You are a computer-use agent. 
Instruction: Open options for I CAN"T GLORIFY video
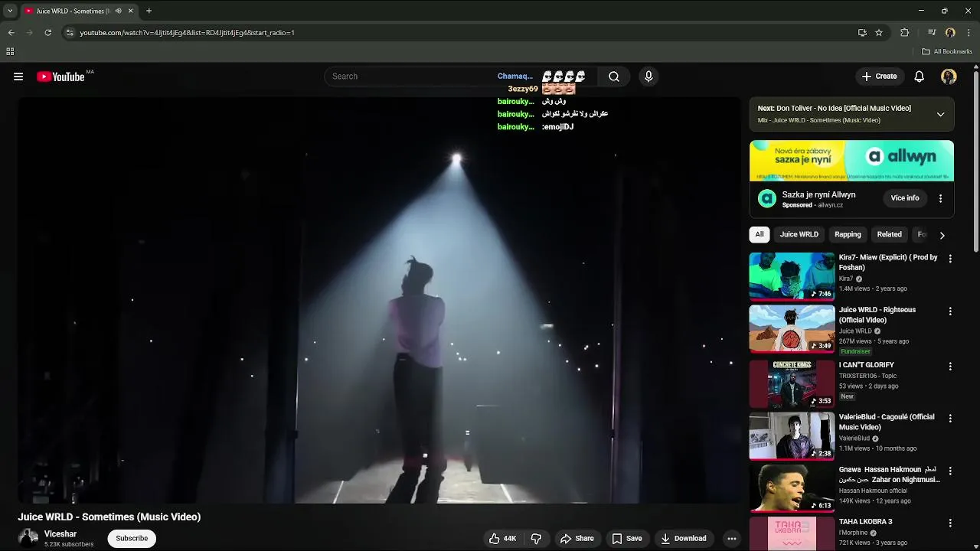click(x=950, y=367)
